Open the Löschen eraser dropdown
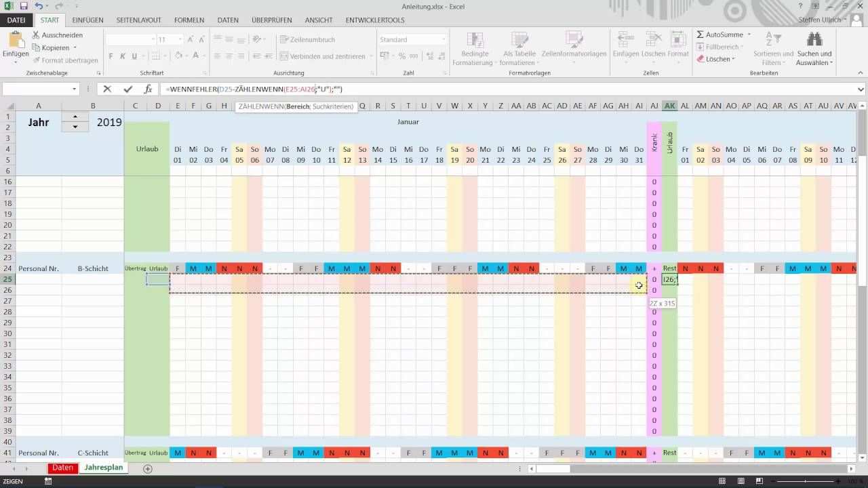 713,59
